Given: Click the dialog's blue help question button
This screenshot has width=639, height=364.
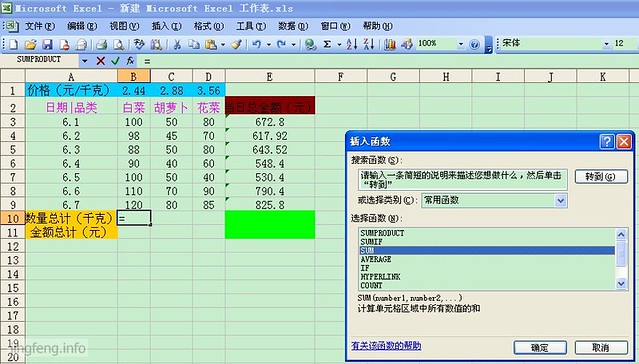Looking at the screenshot, I should (607, 141).
